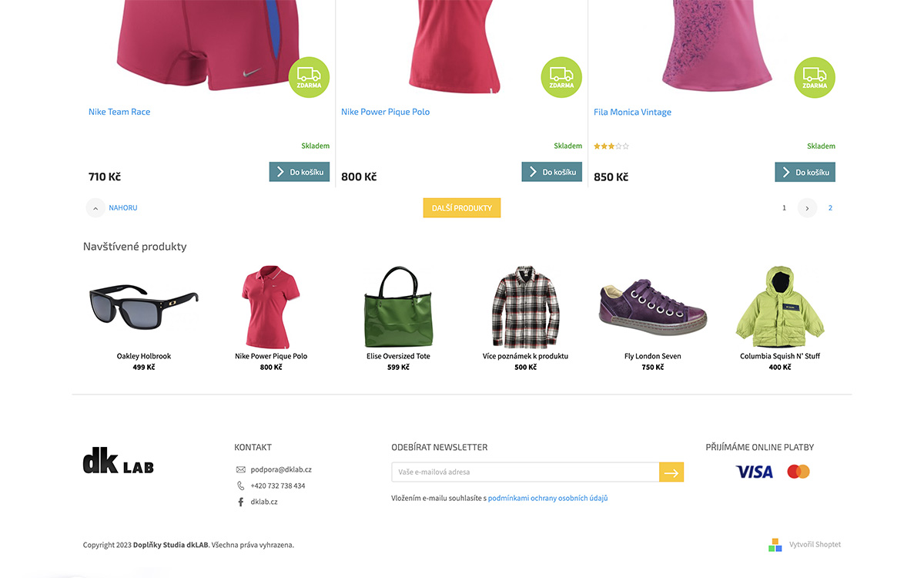The width and height of the screenshot is (924, 578).
Task: Go to next page with pagination arrow
Action: (x=807, y=208)
